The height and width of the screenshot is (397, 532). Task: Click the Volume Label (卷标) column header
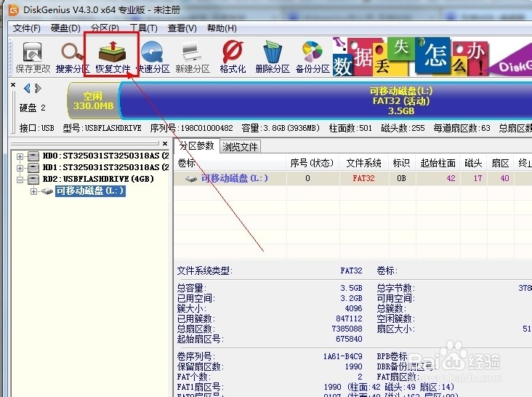(230, 163)
